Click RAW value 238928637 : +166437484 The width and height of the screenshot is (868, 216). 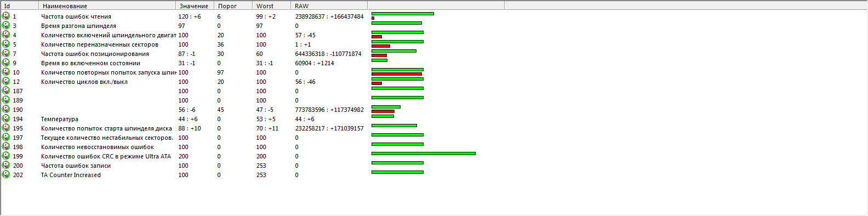pyautogui.click(x=329, y=16)
